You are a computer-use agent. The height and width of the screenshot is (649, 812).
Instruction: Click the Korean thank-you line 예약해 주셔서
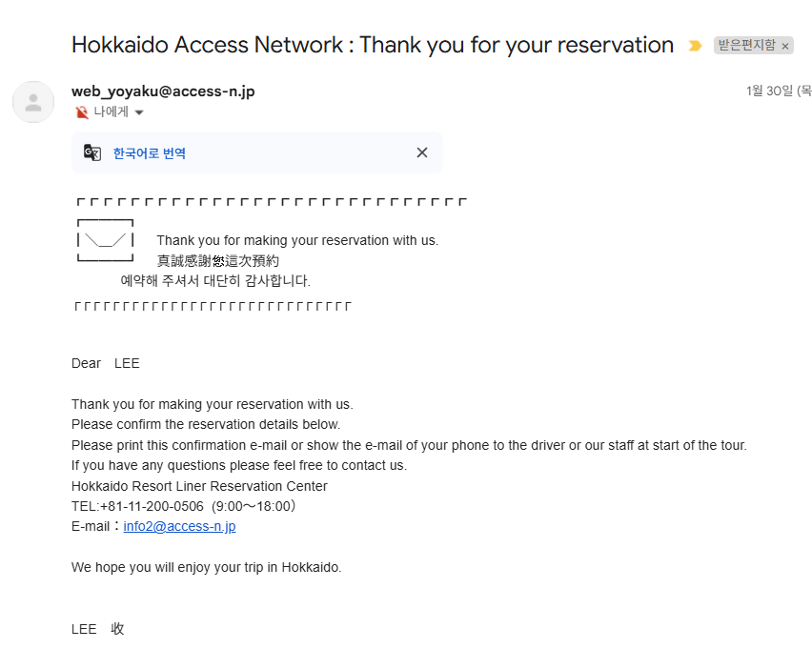(x=215, y=281)
